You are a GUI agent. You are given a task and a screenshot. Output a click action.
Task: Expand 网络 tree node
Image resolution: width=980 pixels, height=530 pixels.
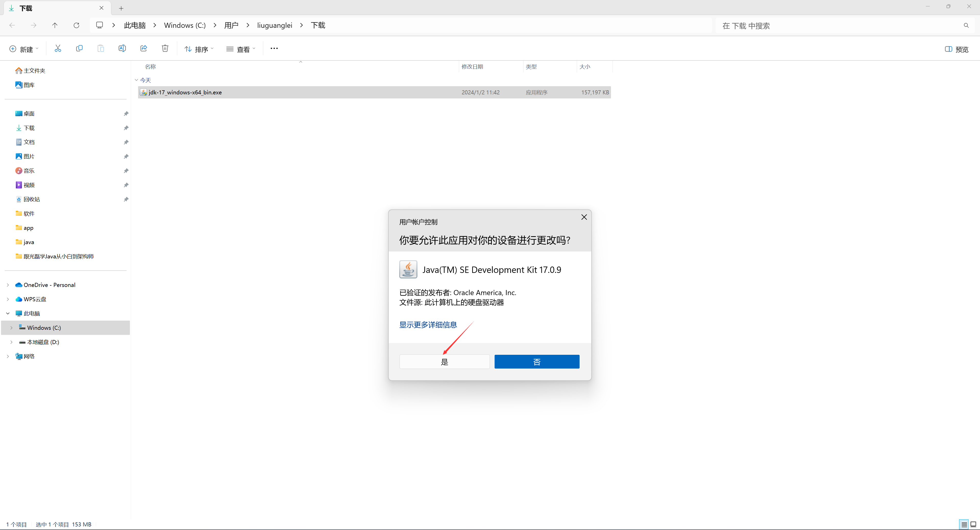pos(8,356)
